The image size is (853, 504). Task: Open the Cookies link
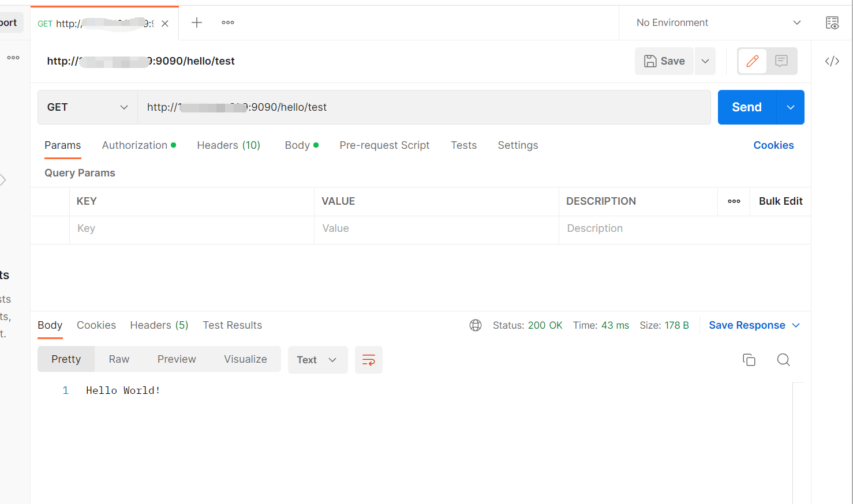pos(773,145)
